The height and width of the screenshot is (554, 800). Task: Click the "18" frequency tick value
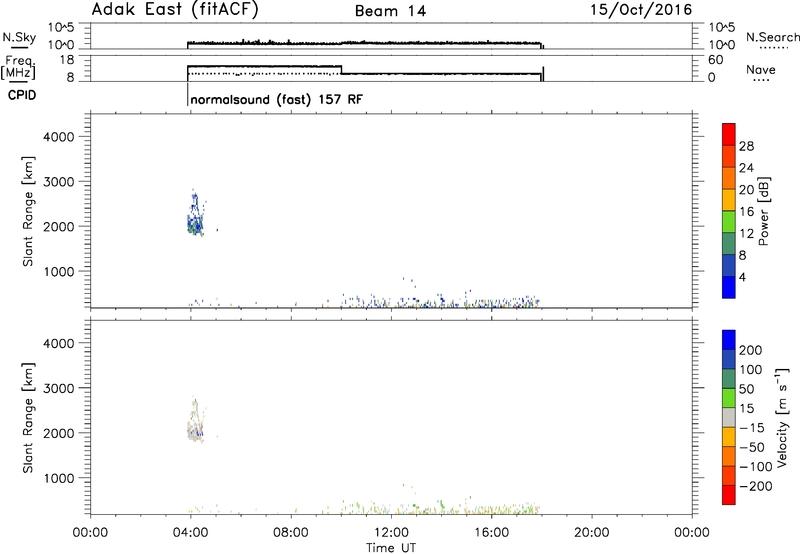coord(67,60)
